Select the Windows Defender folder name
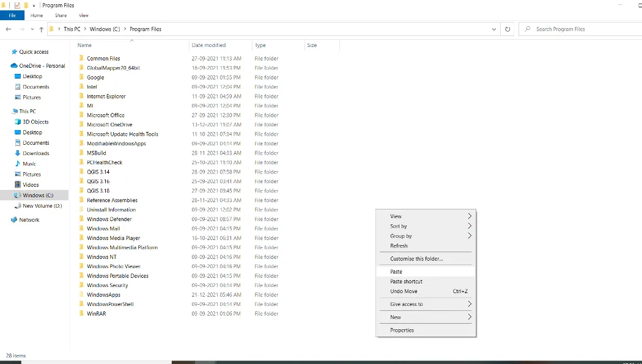642x364 pixels. (x=109, y=219)
